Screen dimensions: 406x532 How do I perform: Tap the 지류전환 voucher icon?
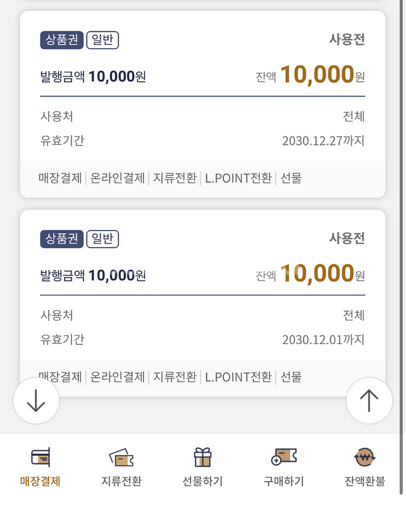coord(121,458)
